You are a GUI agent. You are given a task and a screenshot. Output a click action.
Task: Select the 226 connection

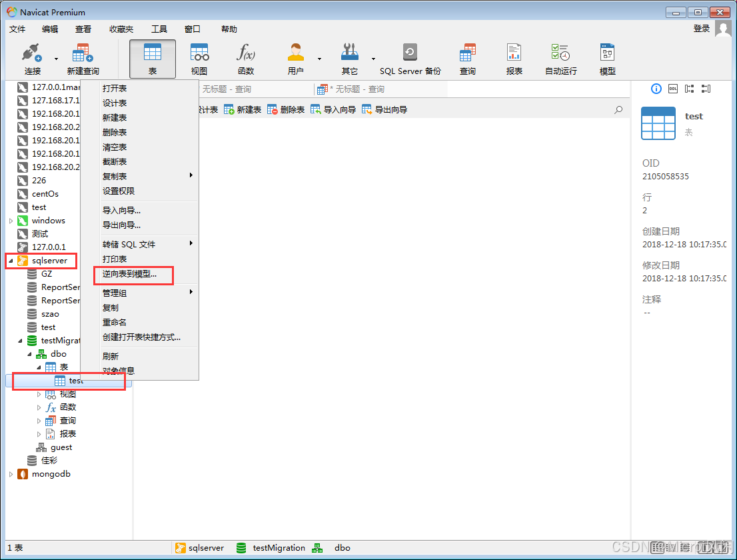pyautogui.click(x=39, y=181)
